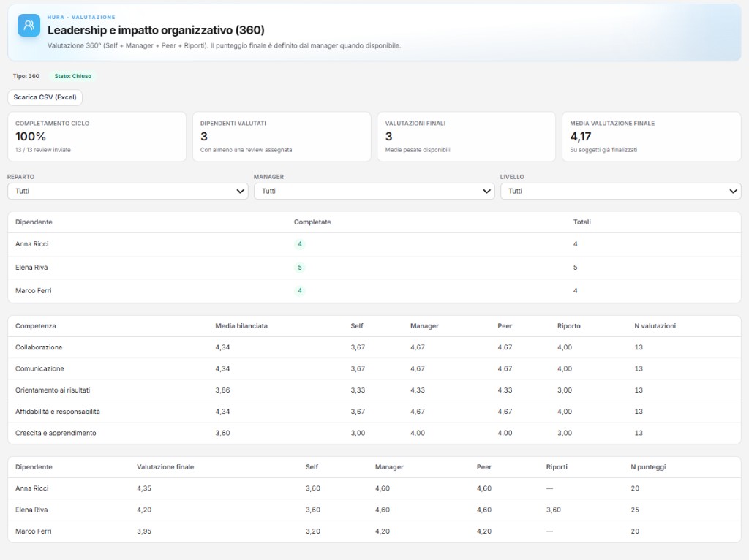Click the Stato: Chiuso status badge
This screenshot has height=560, width=749.
[x=72, y=76]
